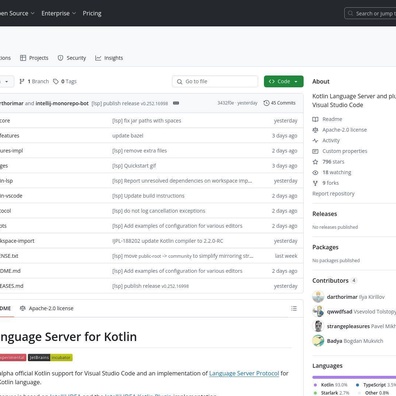Open commit 'fix jar paths with spaces'
This screenshot has height=396, width=396.
point(147,121)
